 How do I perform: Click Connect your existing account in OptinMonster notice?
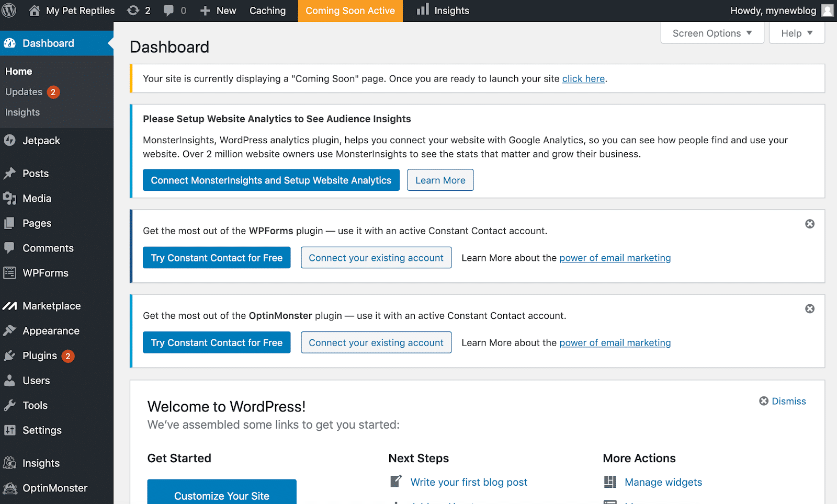coord(376,342)
